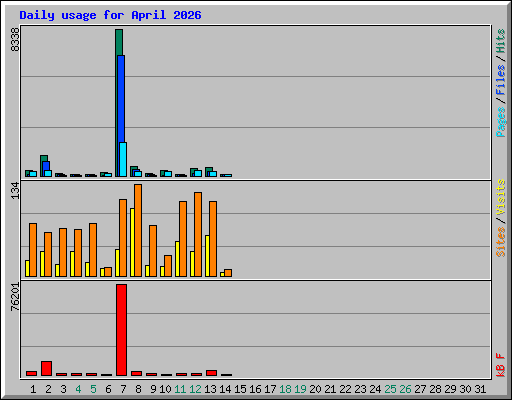Screen dimensions: 512x400
Task: Click the orange sites bar for day 12
Action: tap(198, 234)
